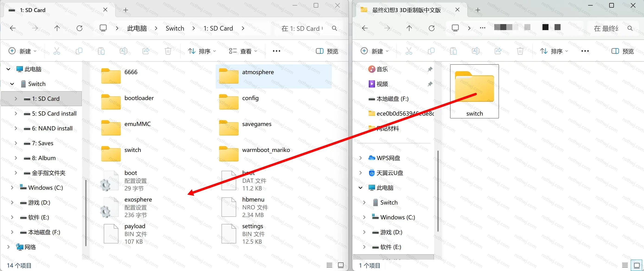
Task: Open Sort dropdown in SD Card window
Action: pyautogui.click(x=202, y=51)
